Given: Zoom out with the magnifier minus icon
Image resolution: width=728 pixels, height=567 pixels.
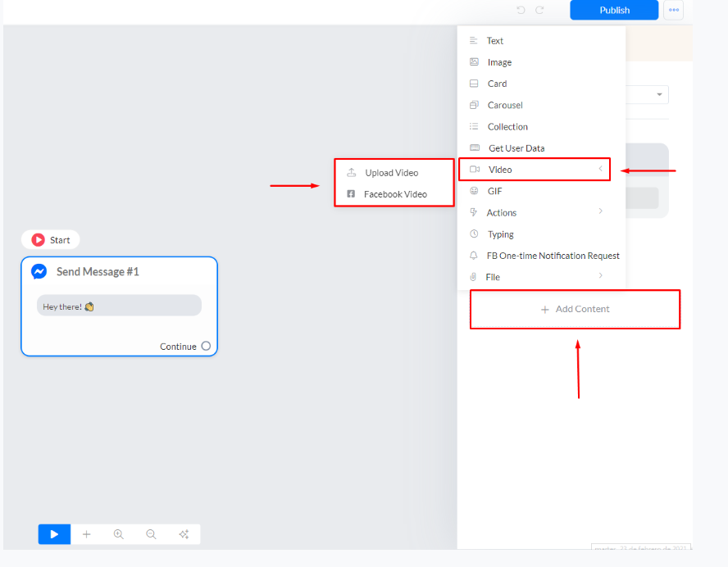Looking at the screenshot, I should (151, 534).
